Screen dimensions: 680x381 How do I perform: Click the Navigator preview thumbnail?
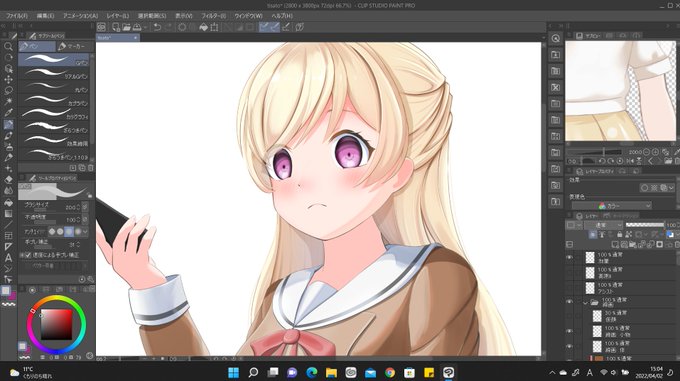click(x=621, y=91)
